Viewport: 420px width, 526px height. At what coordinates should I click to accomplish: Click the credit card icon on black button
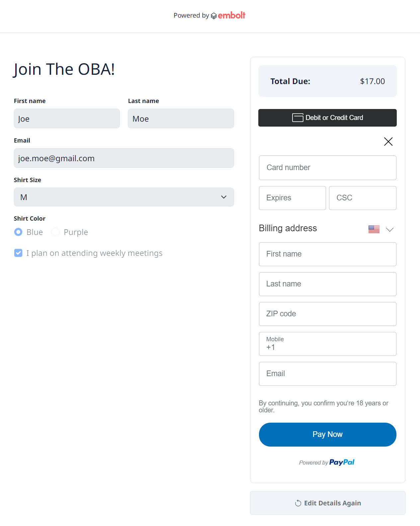[x=297, y=118]
